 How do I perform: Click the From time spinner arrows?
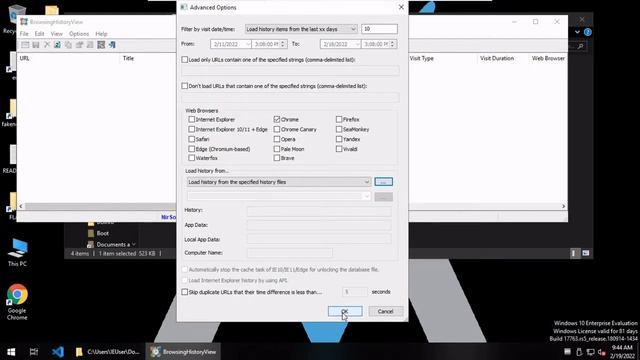coord(283,44)
